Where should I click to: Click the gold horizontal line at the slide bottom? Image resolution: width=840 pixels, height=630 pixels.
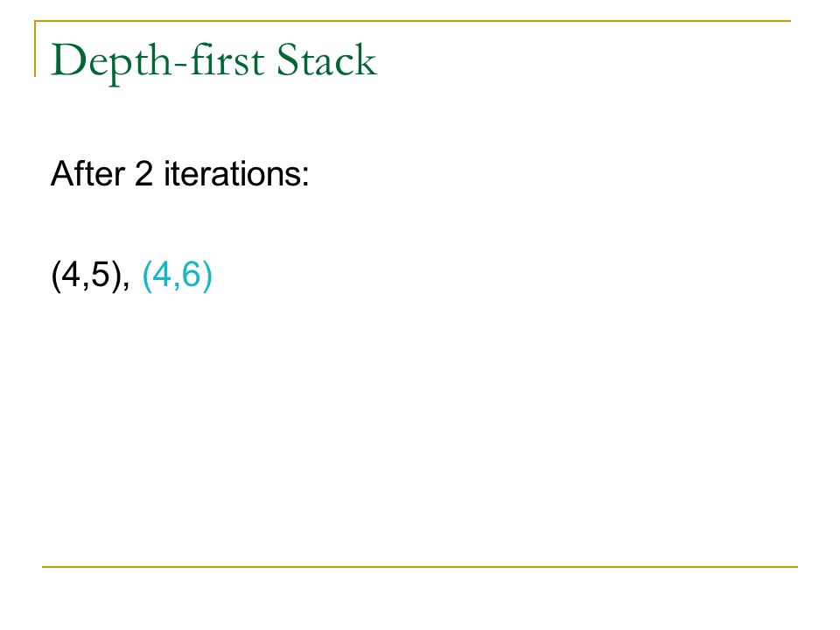pos(420,566)
